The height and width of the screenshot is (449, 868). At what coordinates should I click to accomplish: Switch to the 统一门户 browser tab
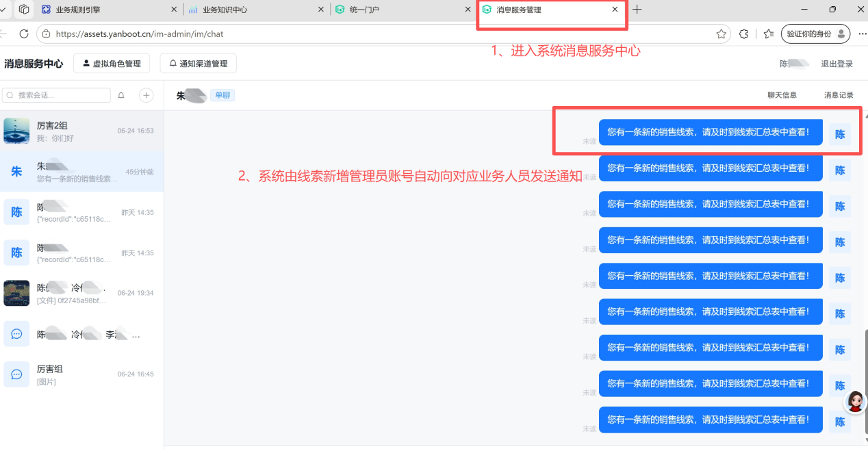403,10
